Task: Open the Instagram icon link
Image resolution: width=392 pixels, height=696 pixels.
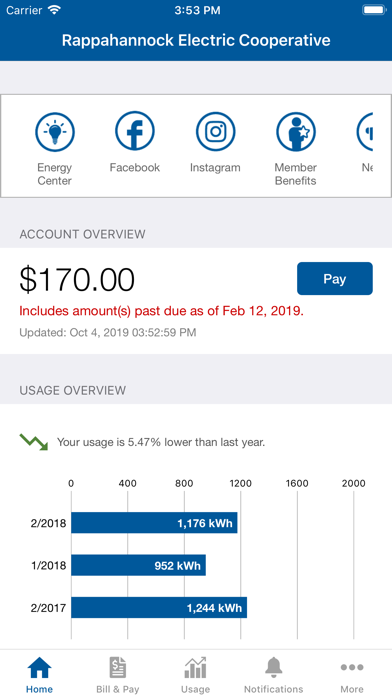Action: click(215, 132)
